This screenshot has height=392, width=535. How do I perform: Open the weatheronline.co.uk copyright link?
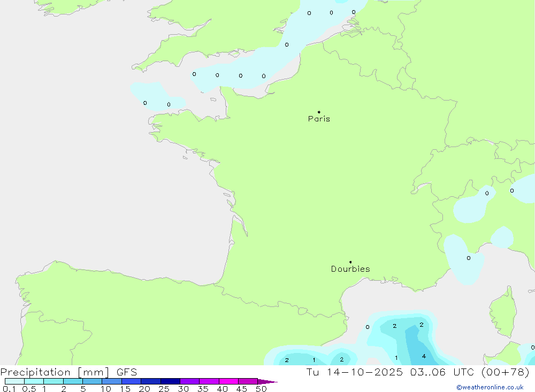pos(490,387)
